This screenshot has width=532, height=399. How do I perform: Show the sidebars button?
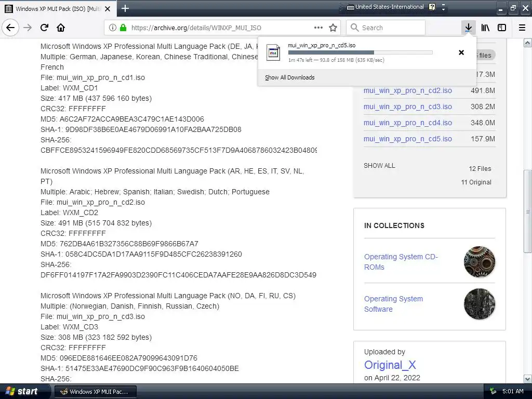pyautogui.click(x=502, y=28)
